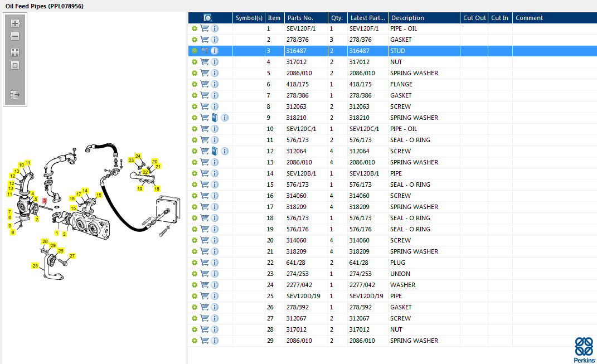Select the WASHER description in row 24
Viewport: 597px width, 364px height.
[402, 285]
